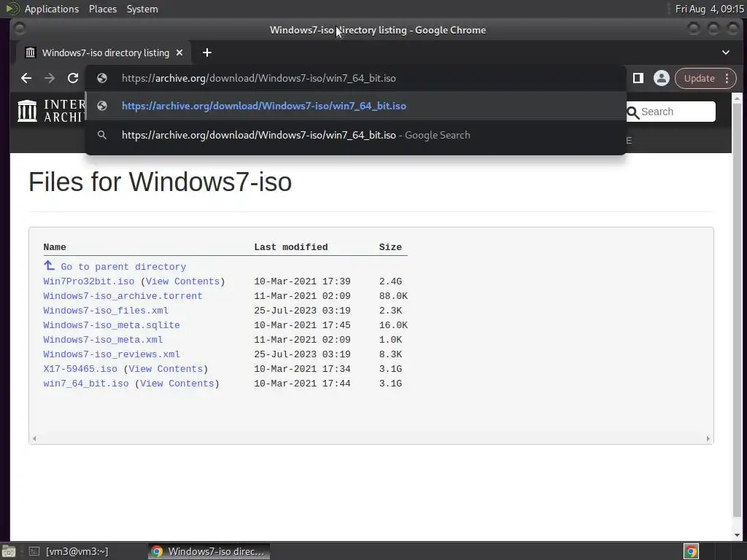
Task: Click the Name column header
Action: (x=55, y=247)
